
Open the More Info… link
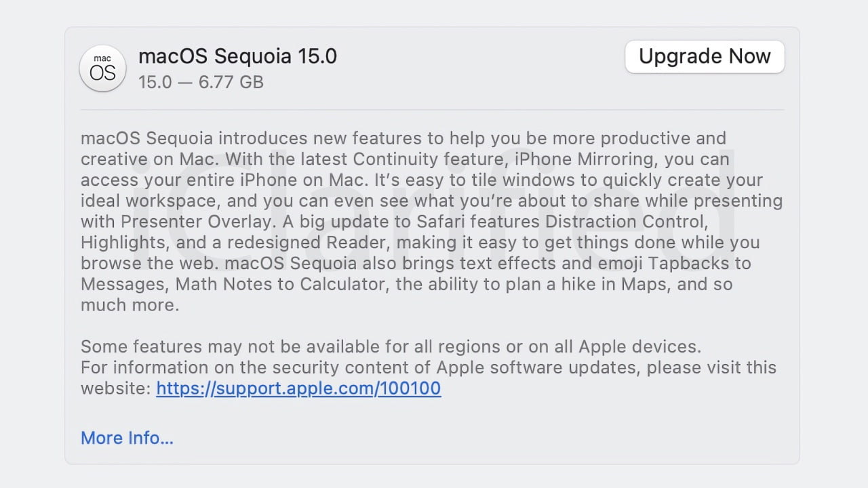tap(127, 438)
